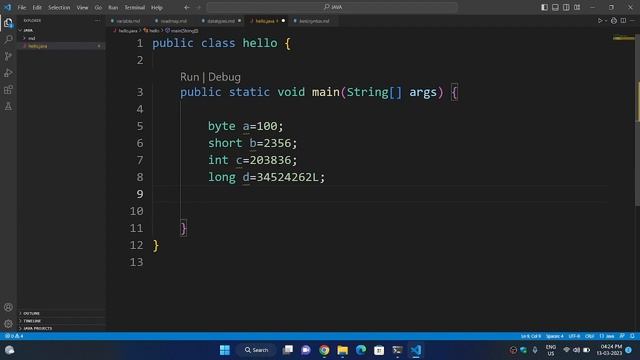The height and width of the screenshot is (360, 640).
Task: Click the unsaved dot on hello.java tab
Action: click(x=283, y=21)
